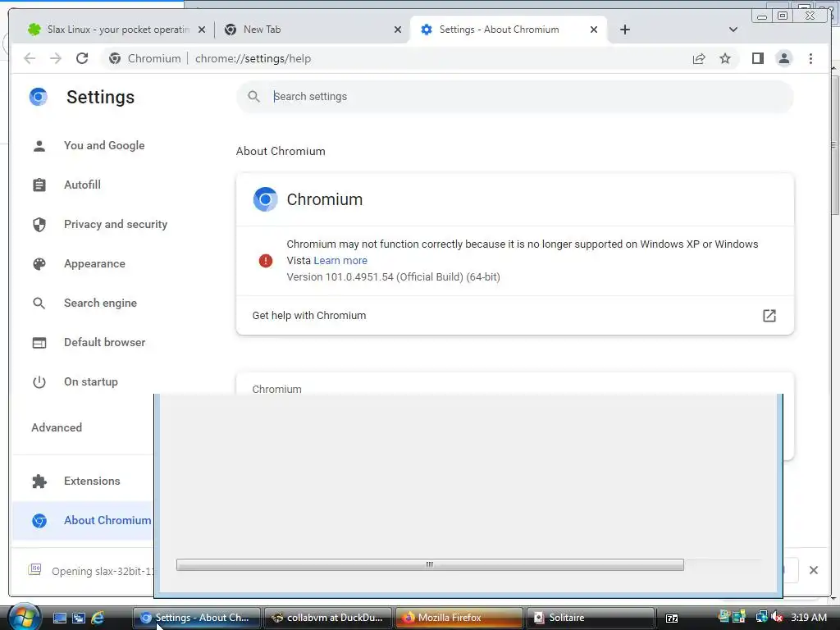Close the Slax Linux tab

(x=202, y=30)
